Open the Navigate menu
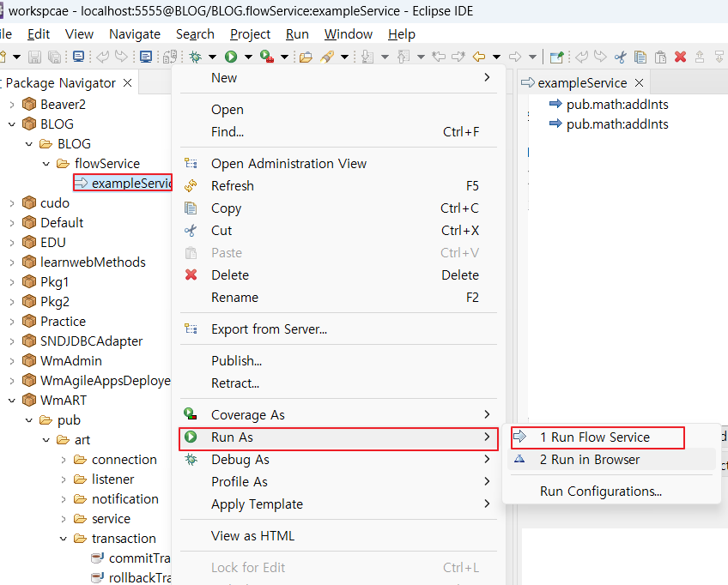Viewport: 728px width, 585px height. pyautogui.click(x=135, y=34)
